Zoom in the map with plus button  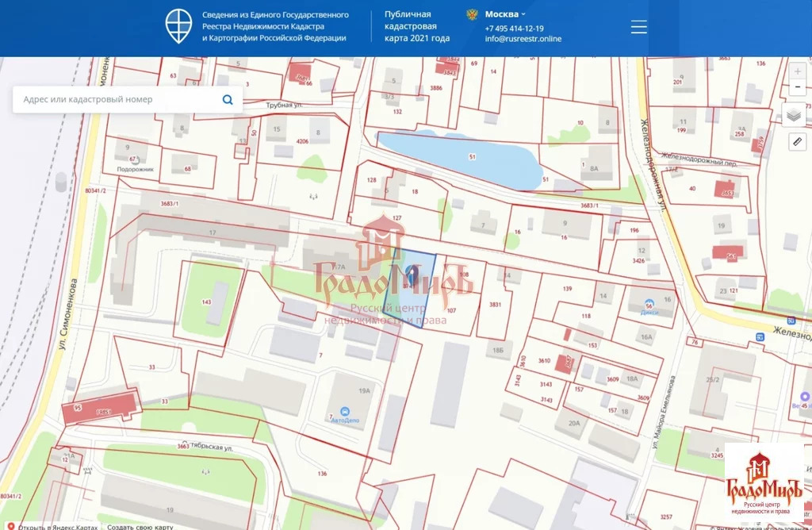point(798,71)
